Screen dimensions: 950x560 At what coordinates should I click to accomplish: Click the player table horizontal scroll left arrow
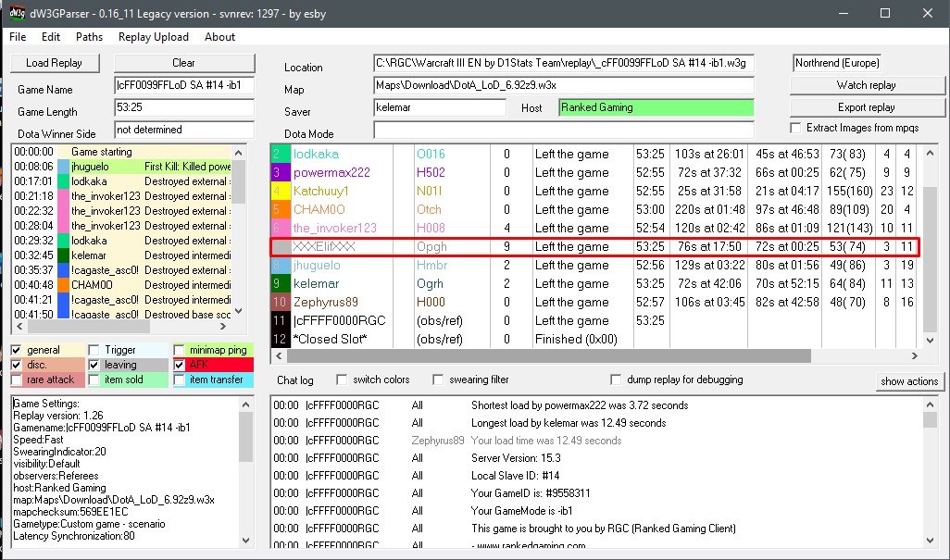tap(278, 356)
